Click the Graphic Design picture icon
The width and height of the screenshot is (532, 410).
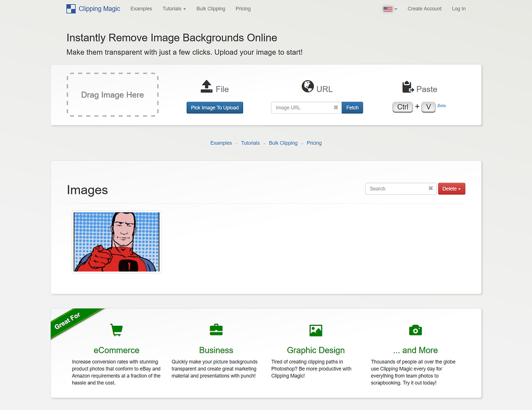coord(316,330)
